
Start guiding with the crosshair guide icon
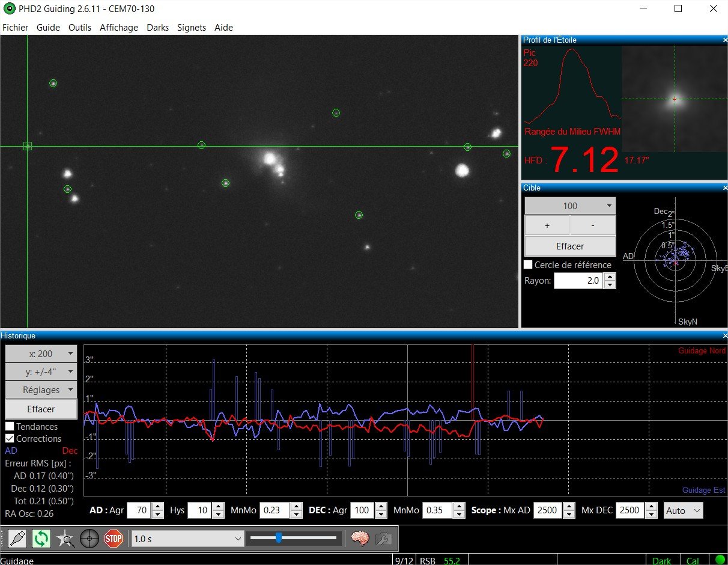89,539
